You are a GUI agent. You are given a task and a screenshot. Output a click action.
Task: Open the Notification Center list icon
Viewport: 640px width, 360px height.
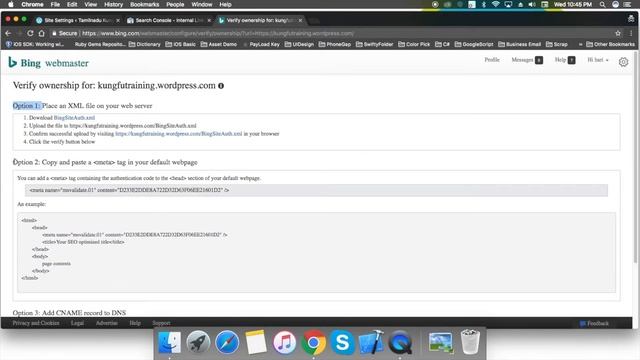pos(627,4)
